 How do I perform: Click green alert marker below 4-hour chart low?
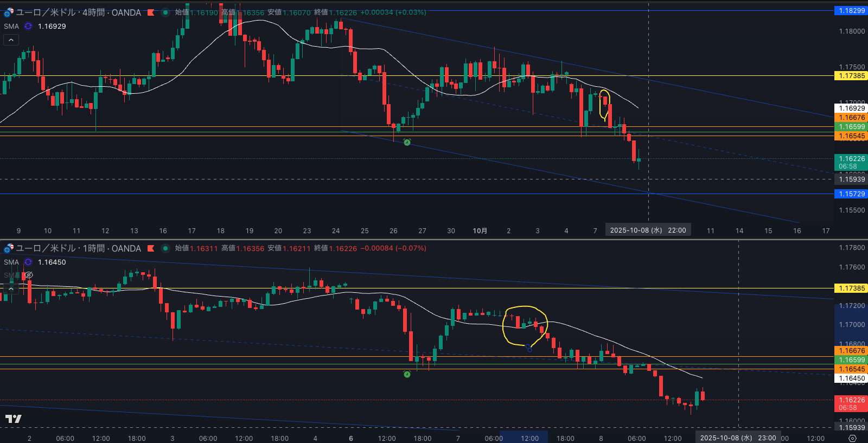coord(407,142)
